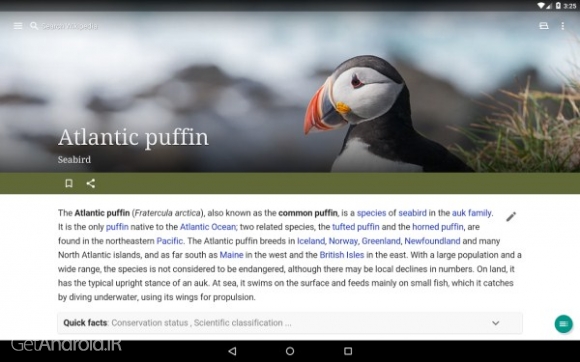
Task: Tap the puffin lead image
Action: (x=290, y=92)
